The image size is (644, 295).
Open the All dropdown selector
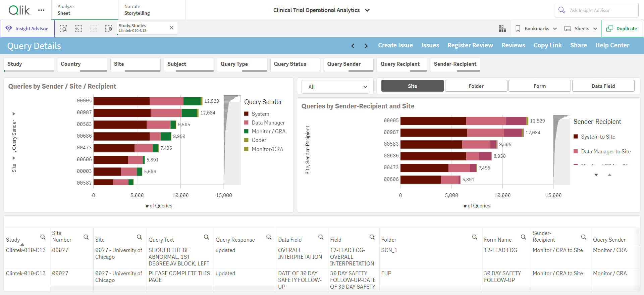pyautogui.click(x=335, y=87)
